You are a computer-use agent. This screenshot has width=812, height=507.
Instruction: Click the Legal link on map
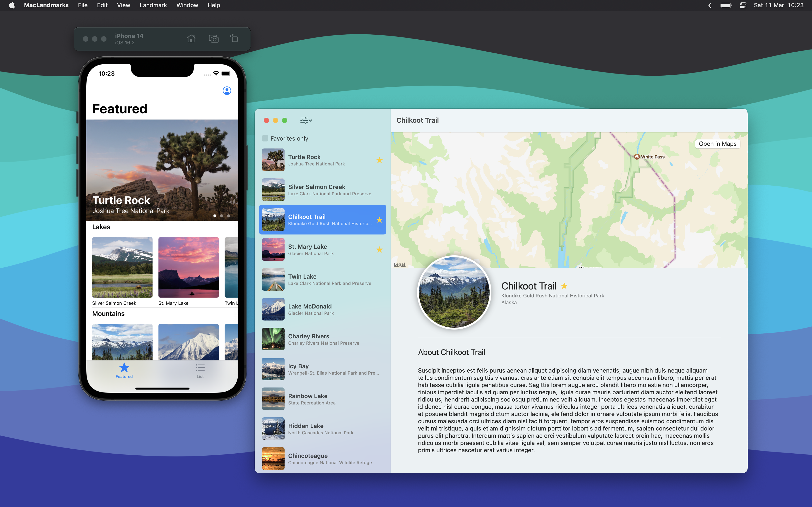(399, 264)
